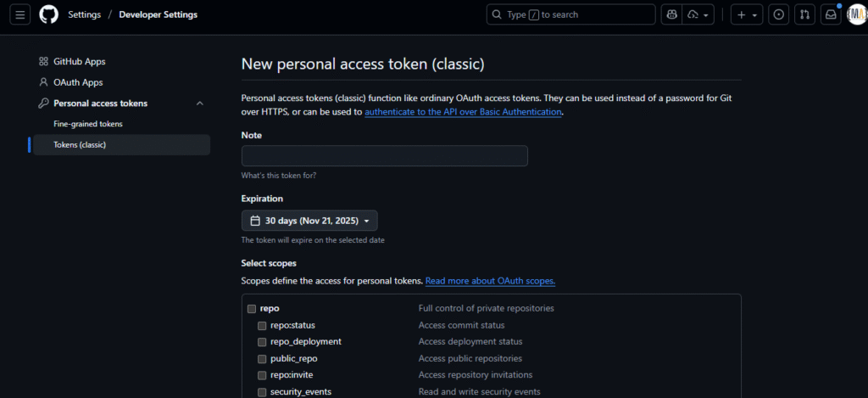Follow the Read more about OAuth scopes link
This screenshot has height=398, width=868.
coord(490,281)
